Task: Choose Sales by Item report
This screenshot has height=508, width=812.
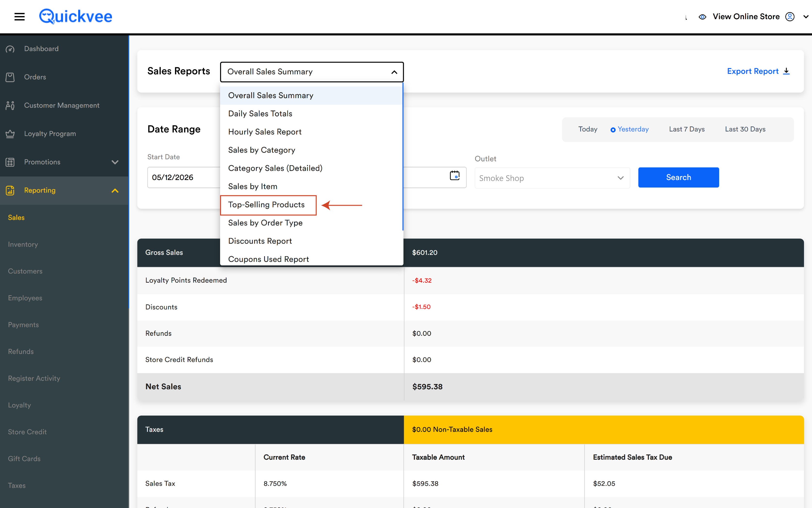Action: (311, 186)
